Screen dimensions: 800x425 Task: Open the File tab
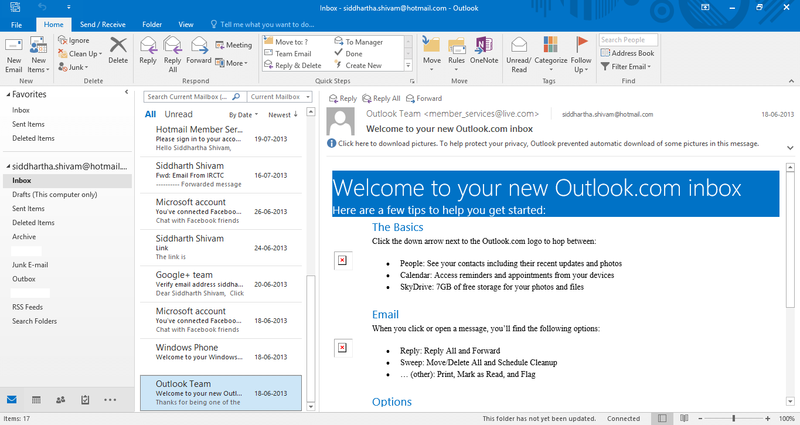pos(17,24)
